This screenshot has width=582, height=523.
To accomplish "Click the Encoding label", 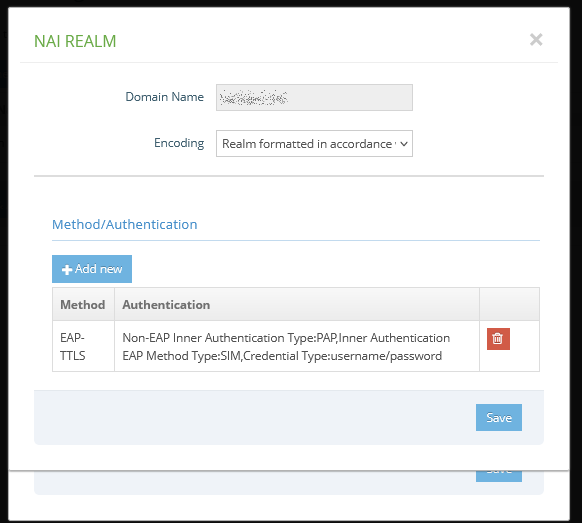I will [179, 143].
